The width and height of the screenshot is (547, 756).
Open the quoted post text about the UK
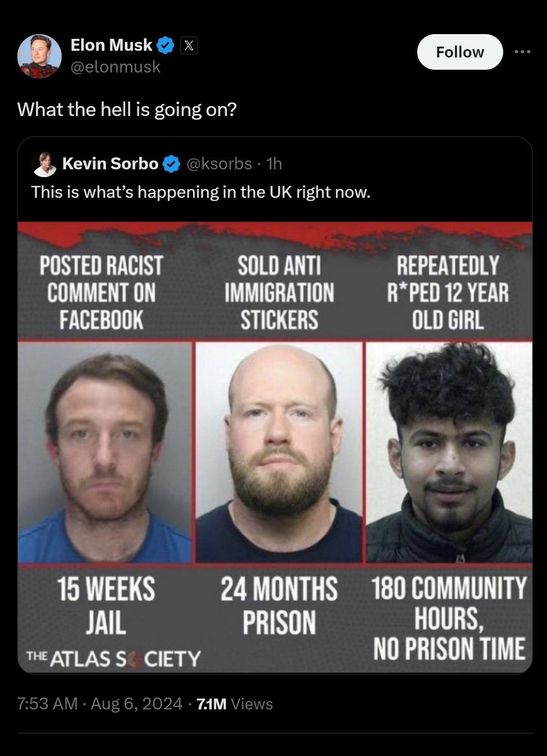(201, 192)
